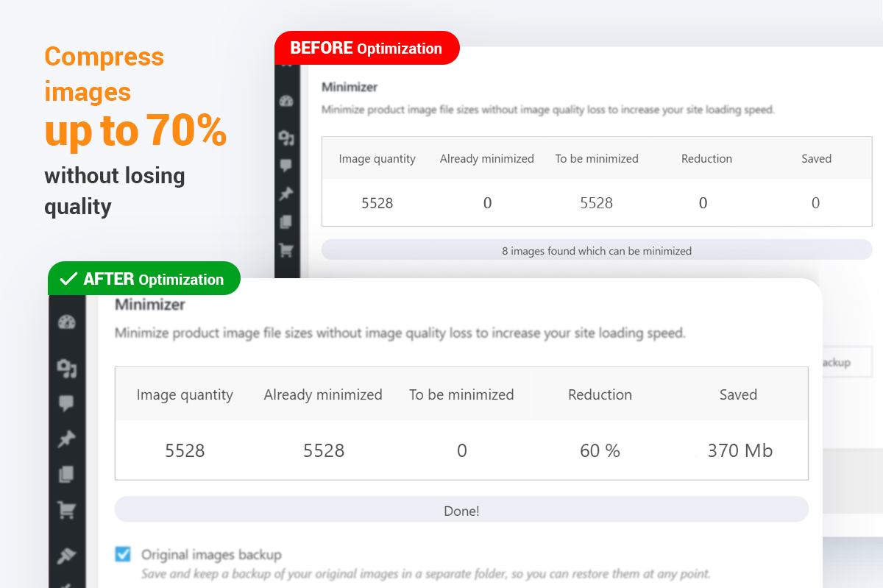Click Dashboard gauge icon in BEFORE panel sidebar
Image resolution: width=883 pixels, height=588 pixels.
click(287, 101)
